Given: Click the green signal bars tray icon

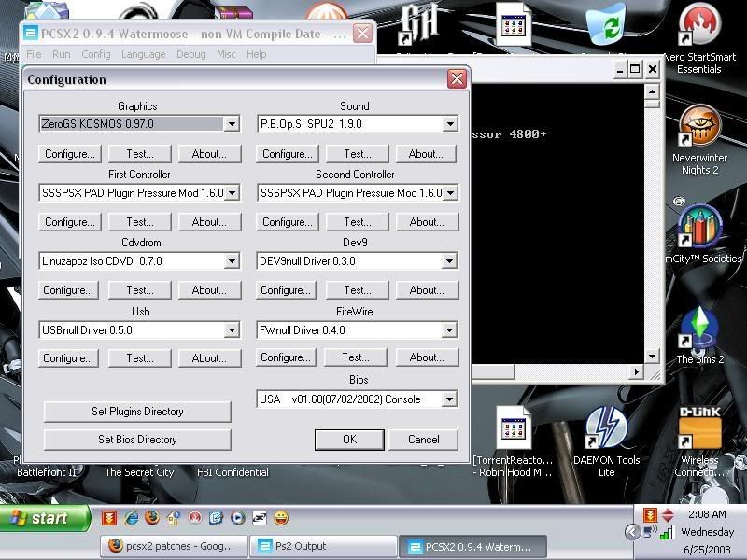Looking at the screenshot, I should (x=668, y=532).
